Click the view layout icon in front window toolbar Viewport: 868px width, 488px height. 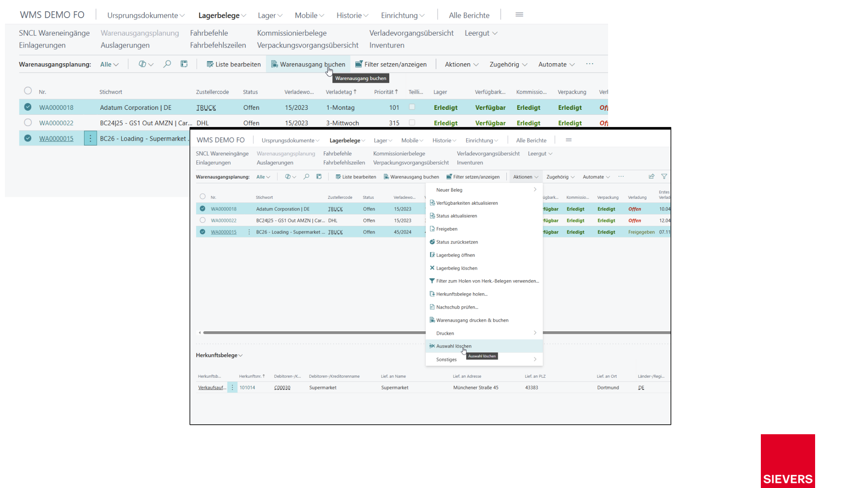(x=319, y=177)
